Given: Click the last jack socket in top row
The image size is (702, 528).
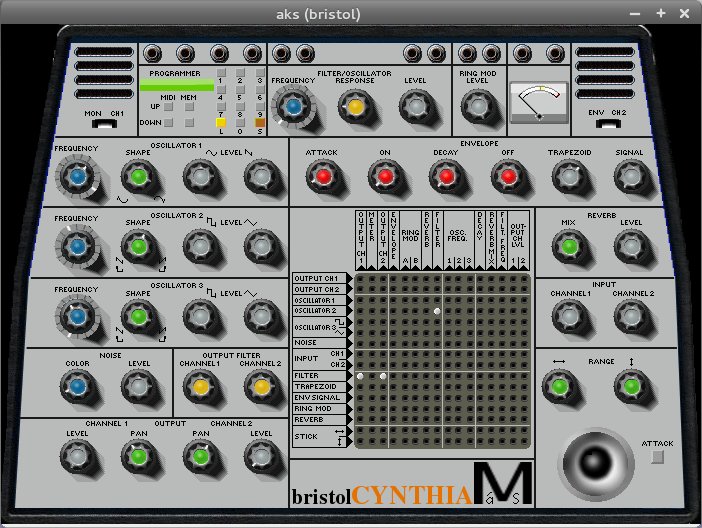Looking at the screenshot, I should [555, 54].
